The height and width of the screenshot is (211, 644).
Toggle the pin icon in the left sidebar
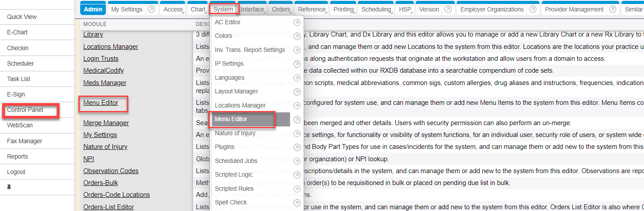point(9,187)
